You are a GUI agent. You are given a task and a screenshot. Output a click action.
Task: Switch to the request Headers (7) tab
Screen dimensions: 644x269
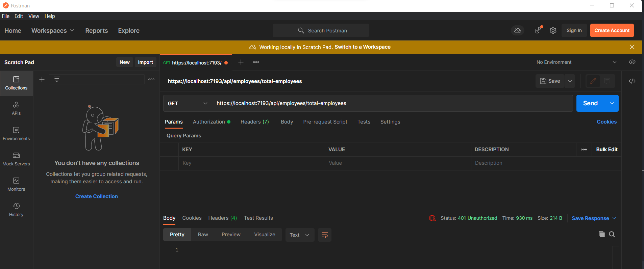click(x=255, y=122)
